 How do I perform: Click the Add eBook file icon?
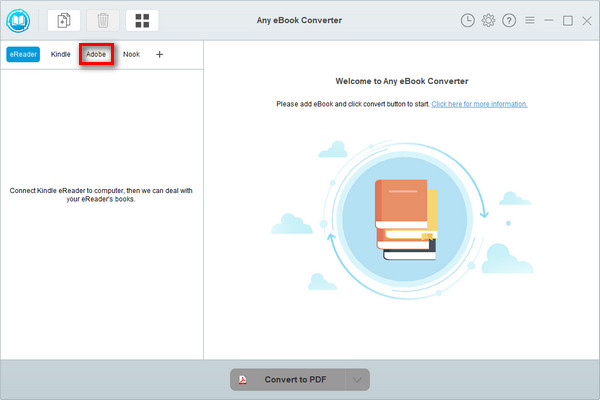coord(64,20)
